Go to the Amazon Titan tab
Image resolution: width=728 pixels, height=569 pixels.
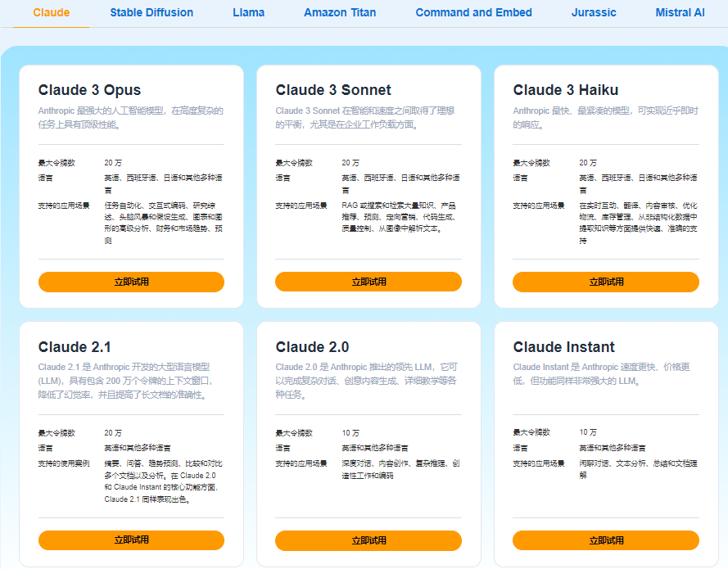(340, 12)
